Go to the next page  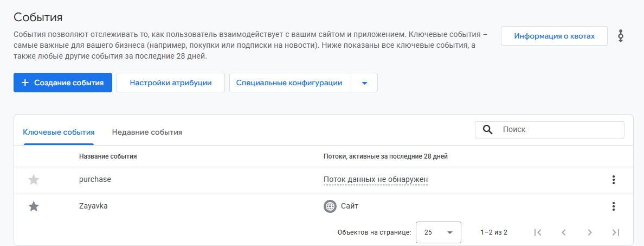[x=590, y=232]
